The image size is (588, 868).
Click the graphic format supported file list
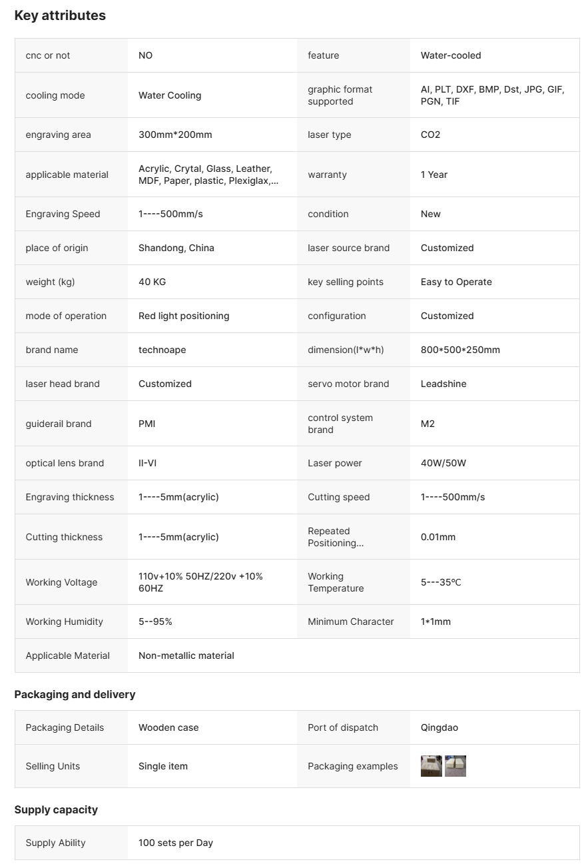pos(492,95)
